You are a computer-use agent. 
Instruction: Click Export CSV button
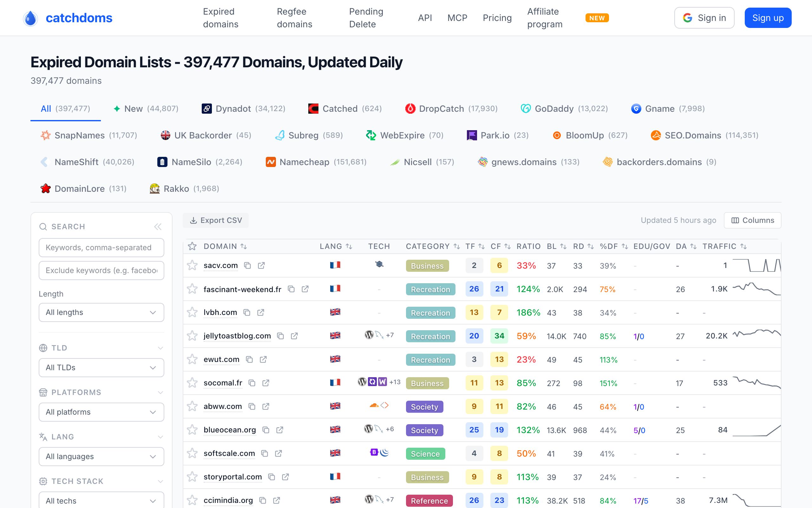point(216,220)
